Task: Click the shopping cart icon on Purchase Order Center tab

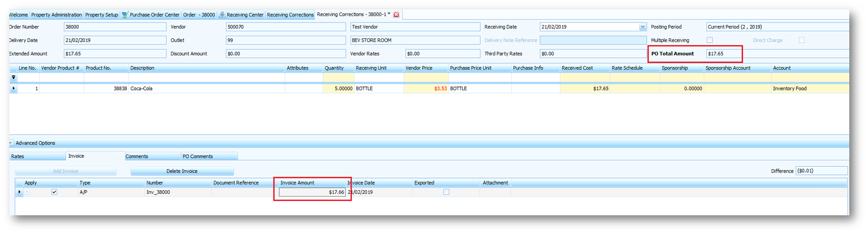Action: pos(125,15)
